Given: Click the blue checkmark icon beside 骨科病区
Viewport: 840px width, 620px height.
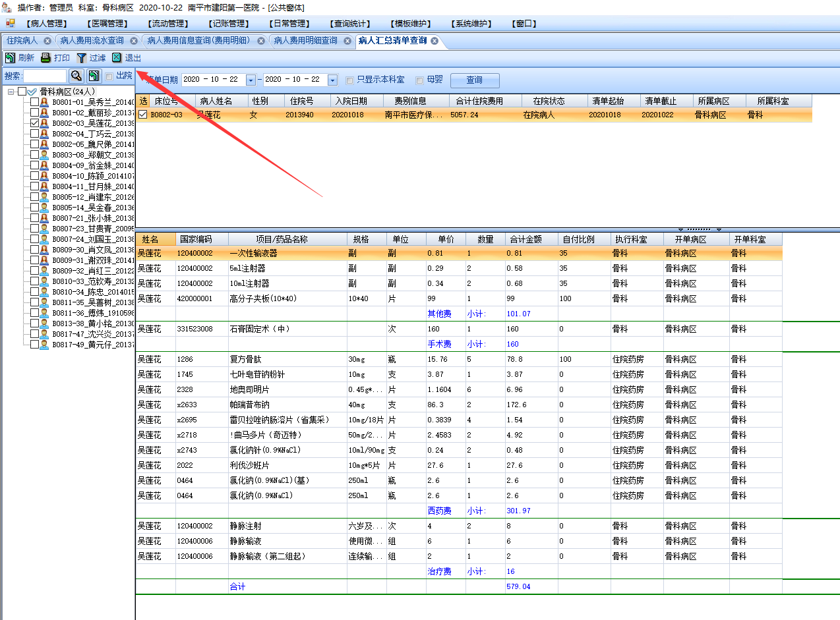Looking at the screenshot, I should click(x=32, y=92).
